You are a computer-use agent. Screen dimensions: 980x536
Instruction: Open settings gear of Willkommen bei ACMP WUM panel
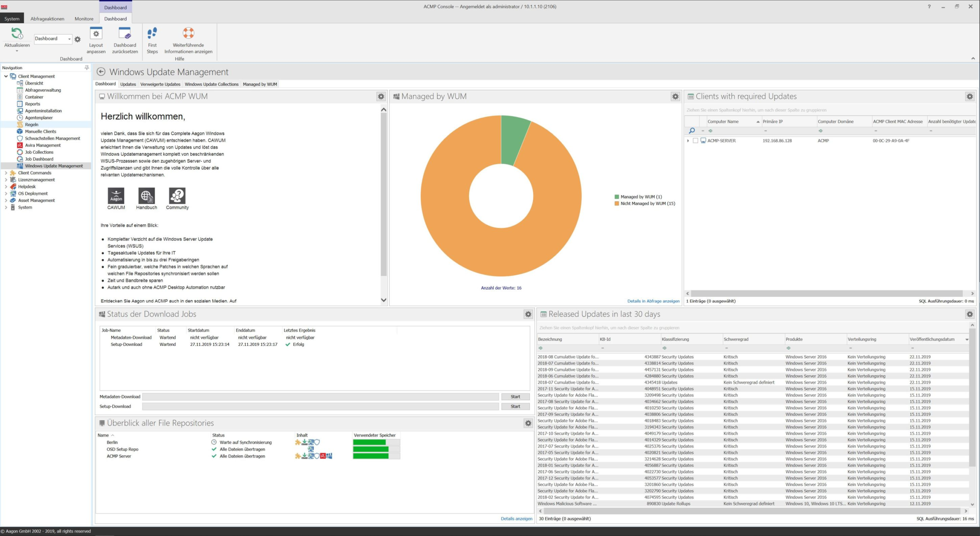click(x=381, y=96)
